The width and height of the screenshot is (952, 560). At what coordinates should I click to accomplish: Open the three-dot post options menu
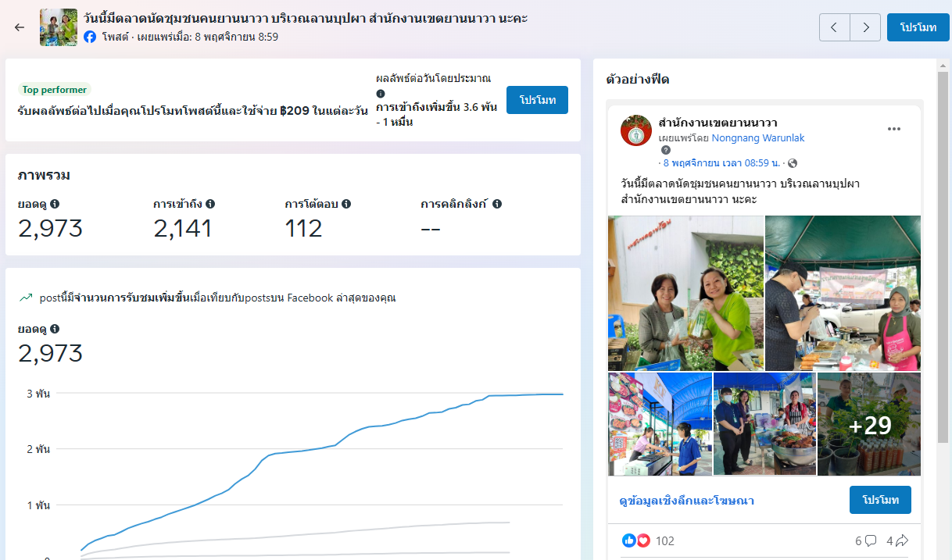coord(894,129)
